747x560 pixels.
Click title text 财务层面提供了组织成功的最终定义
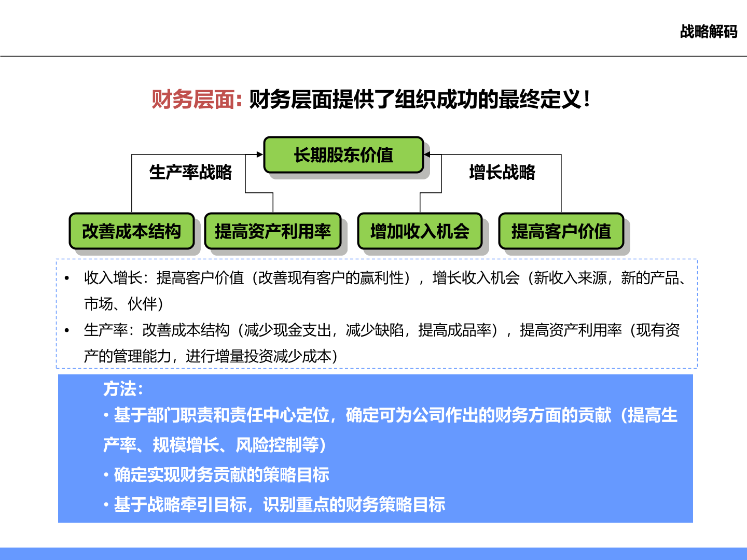tap(420, 99)
